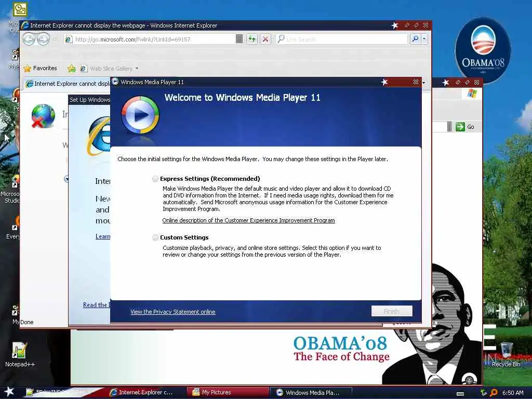
Task: Click the star button on IE title bar
Action: [395, 25]
